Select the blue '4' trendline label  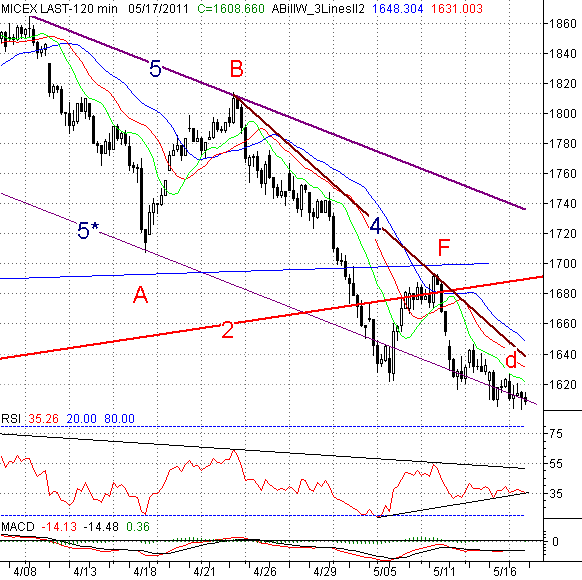(375, 226)
